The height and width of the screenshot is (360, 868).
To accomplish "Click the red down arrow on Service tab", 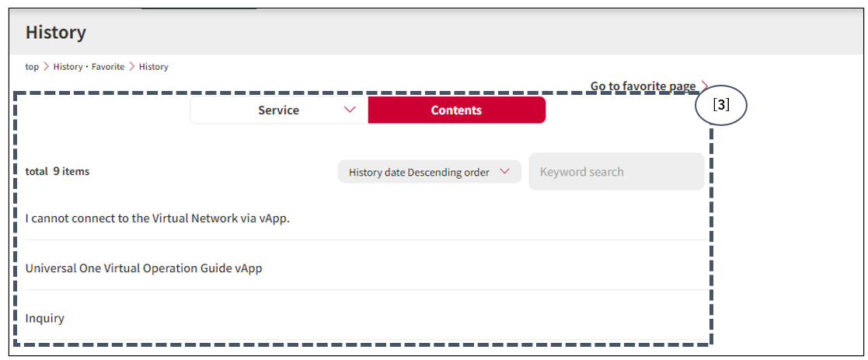I will [x=350, y=110].
